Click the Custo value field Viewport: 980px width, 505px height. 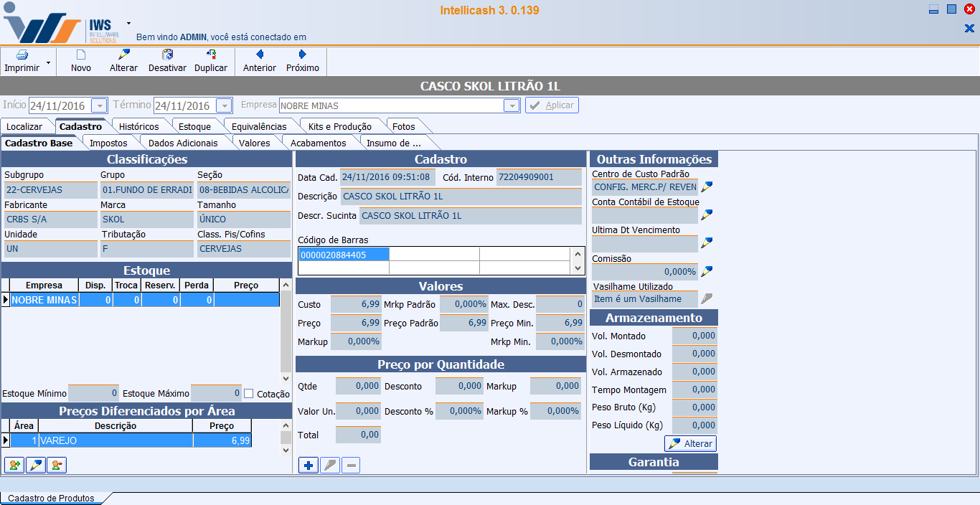pyautogui.click(x=356, y=304)
